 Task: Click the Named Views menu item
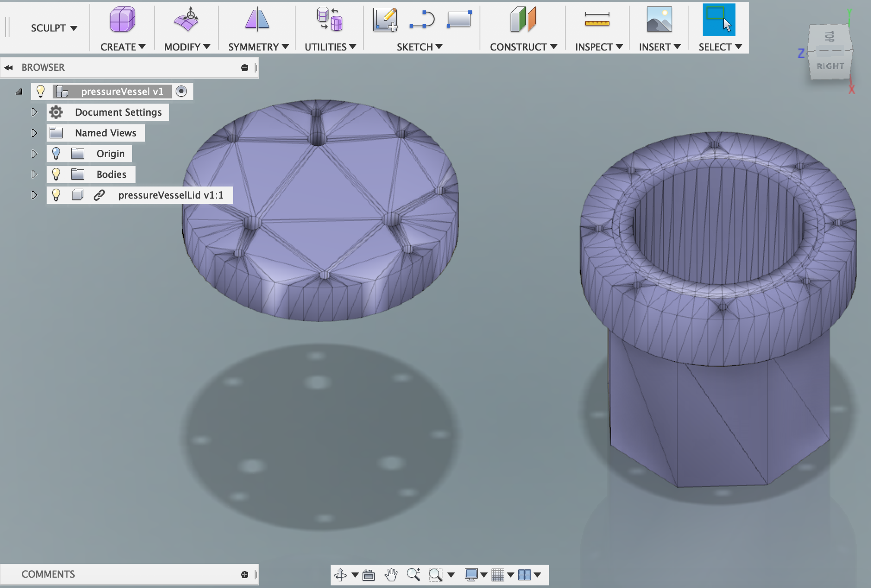105,132
